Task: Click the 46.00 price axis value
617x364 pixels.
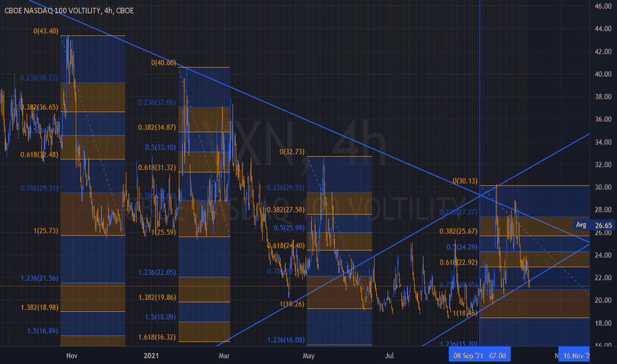Action: pos(603,6)
